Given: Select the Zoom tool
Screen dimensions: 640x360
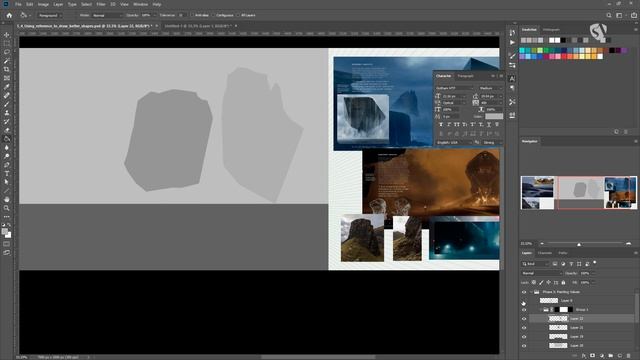Looking at the screenshot, I should tap(7, 208).
